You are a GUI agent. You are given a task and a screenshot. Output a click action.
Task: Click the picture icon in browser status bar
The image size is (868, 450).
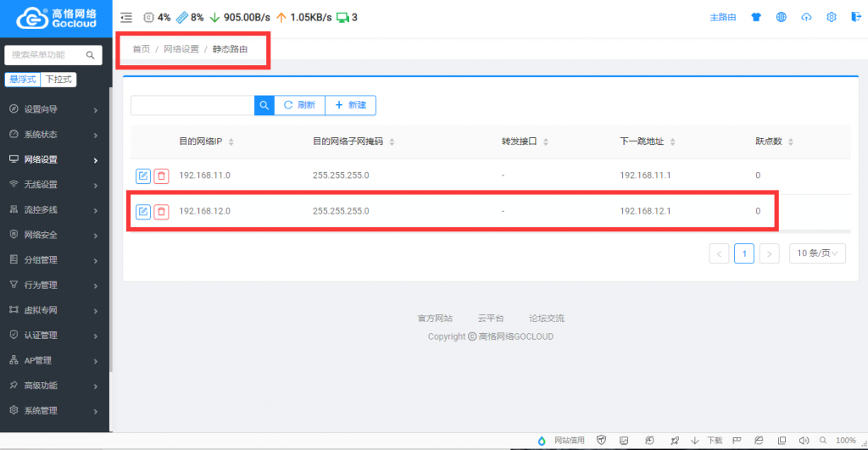[624, 441]
